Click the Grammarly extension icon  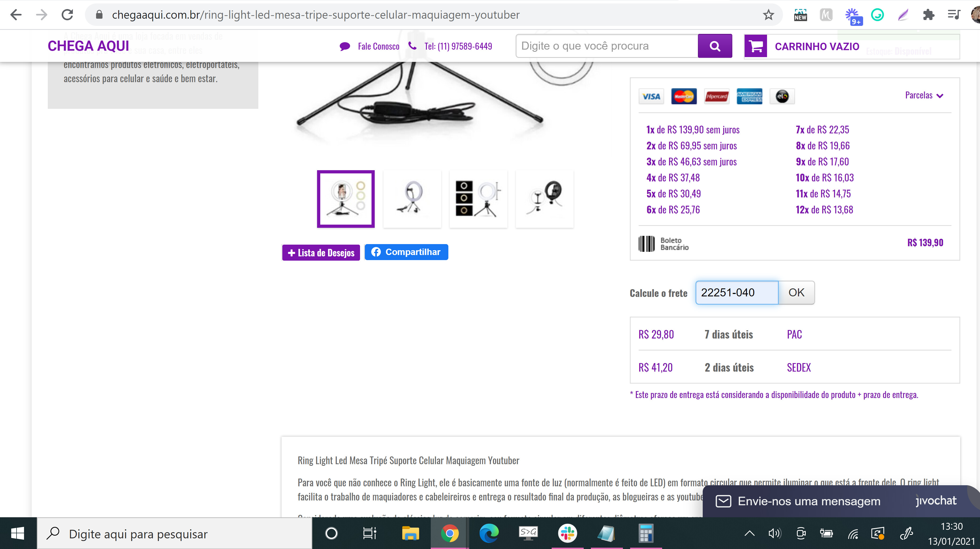pos(877,15)
